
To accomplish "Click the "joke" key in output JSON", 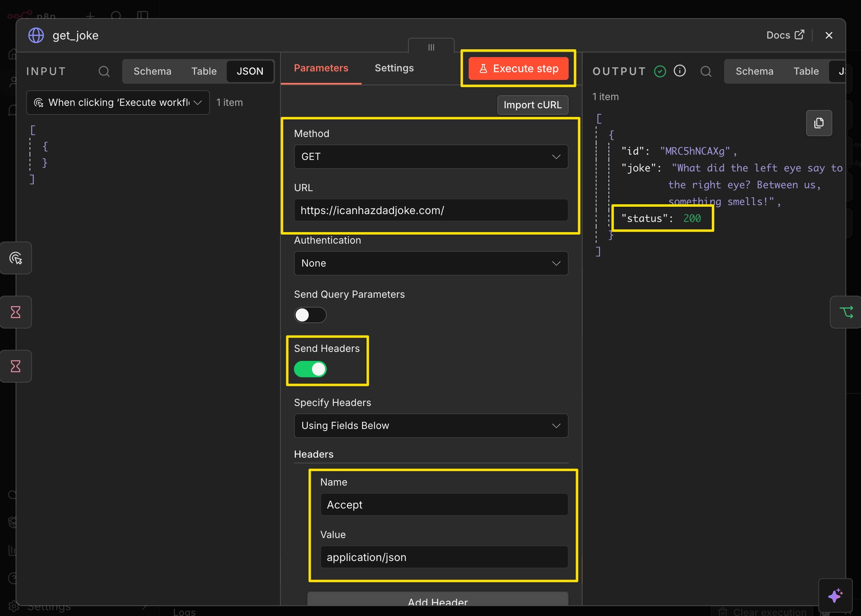I will (x=639, y=168).
